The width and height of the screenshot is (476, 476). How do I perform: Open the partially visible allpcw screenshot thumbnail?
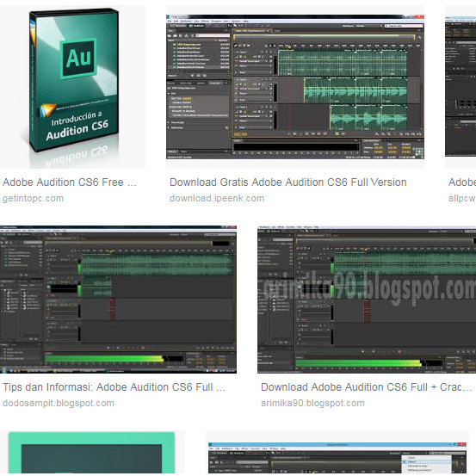coord(461,87)
